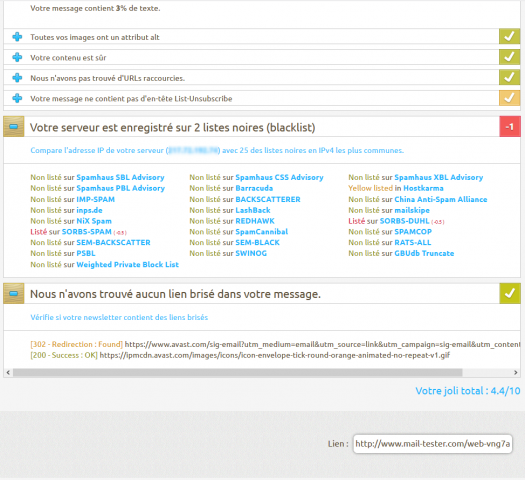Click the orange checkmark for List-Unsubscribe
This screenshot has width=525, height=480.
coord(509,98)
